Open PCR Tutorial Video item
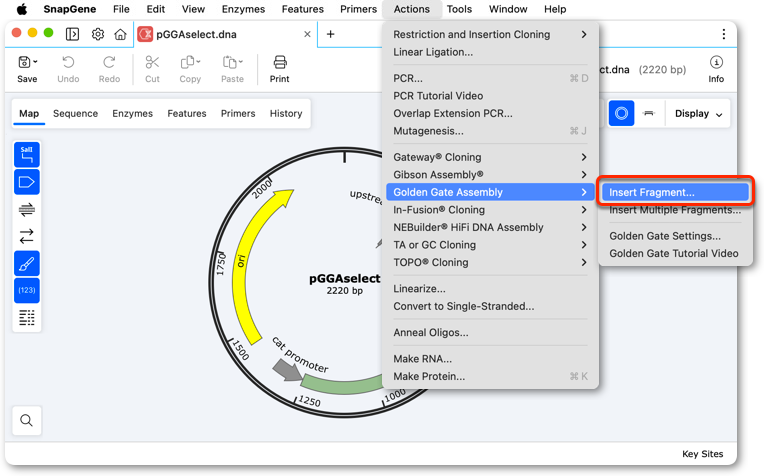The image size is (764, 476). pyautogui.click(x=490, y=96)
